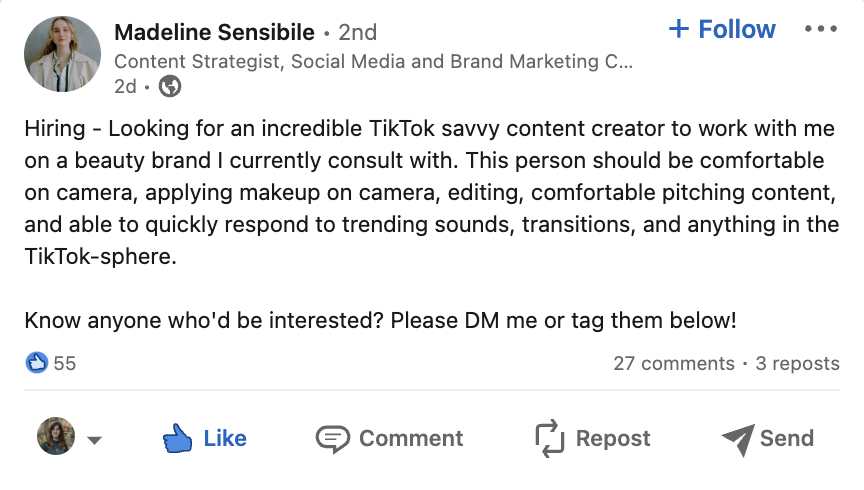The image size is (864, 490).
Task: Click your own small profile avatar
Action: tap(55, 437)
